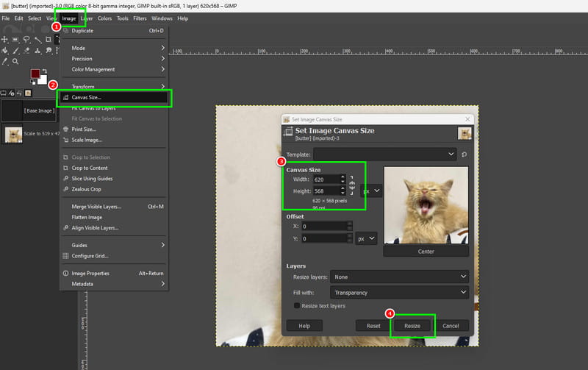The height and width of the screenshot is (370, 588).
Task: Click the template reset icon beside Template
Action: point(465,154)
